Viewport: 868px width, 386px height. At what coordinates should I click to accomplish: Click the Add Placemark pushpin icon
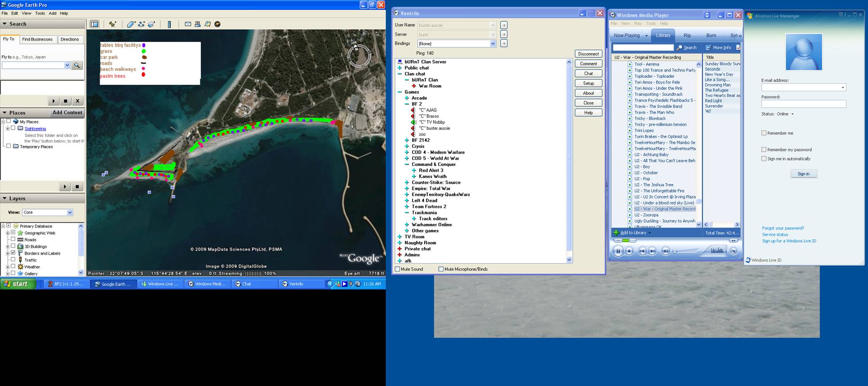tap(113, 24)
